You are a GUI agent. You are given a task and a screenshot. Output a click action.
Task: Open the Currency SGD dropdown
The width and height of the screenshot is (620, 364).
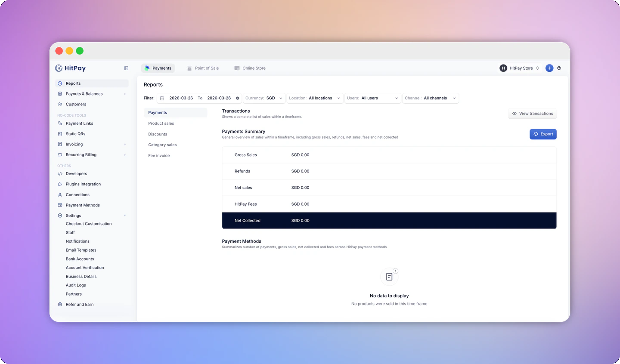[264, 98]
